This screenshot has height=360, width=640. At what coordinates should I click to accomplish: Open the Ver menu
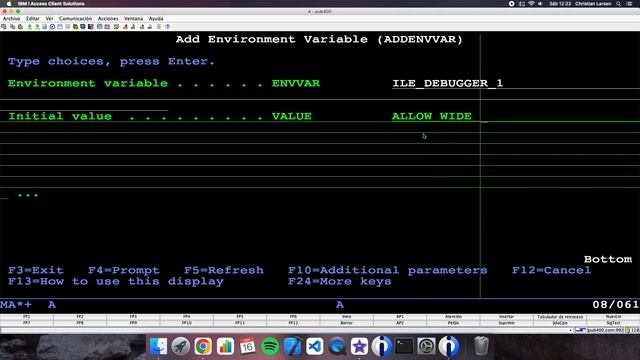pos(49,19)
